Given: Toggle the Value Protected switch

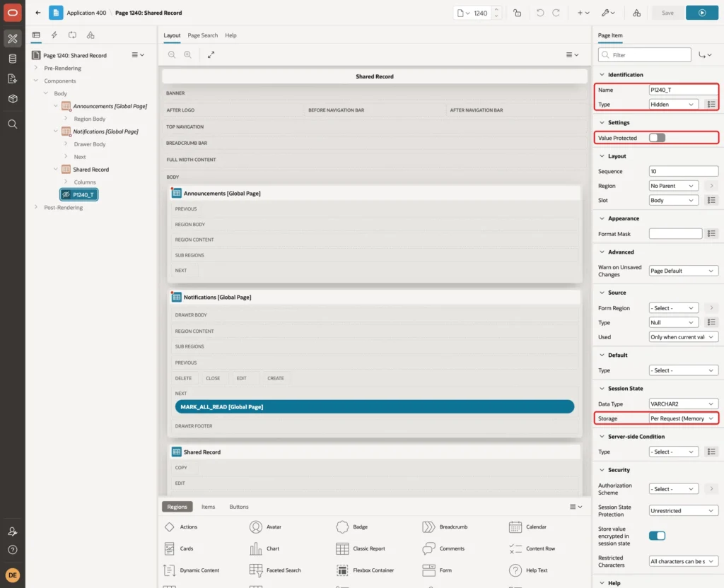Looking at the screenshot, I should pyautogui.click(x=657, y=138).
